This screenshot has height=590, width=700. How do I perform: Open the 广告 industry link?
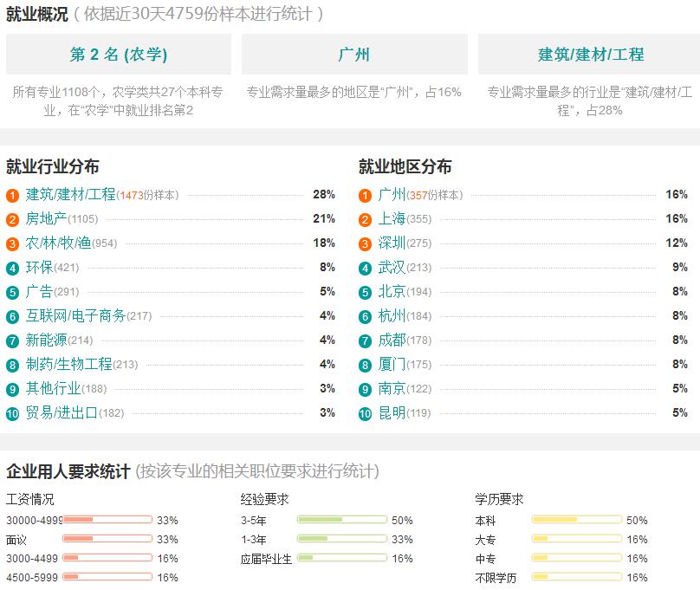coord(39,291)
